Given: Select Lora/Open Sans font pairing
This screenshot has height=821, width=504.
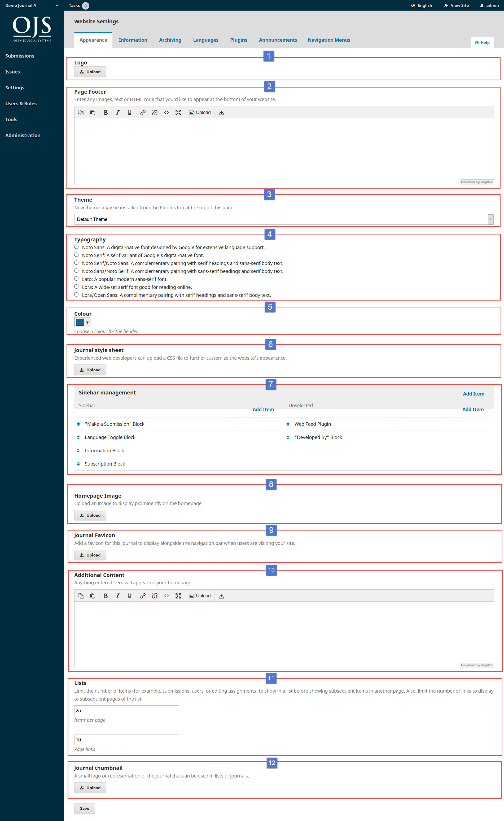Looking at the screenshot, I should point(76,294).
